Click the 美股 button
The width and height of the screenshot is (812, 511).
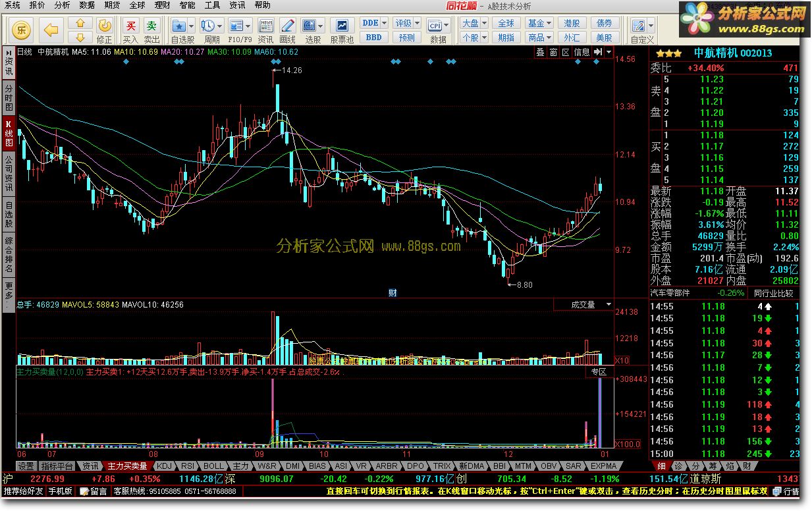pyautogui.click(x=605, y=38)
